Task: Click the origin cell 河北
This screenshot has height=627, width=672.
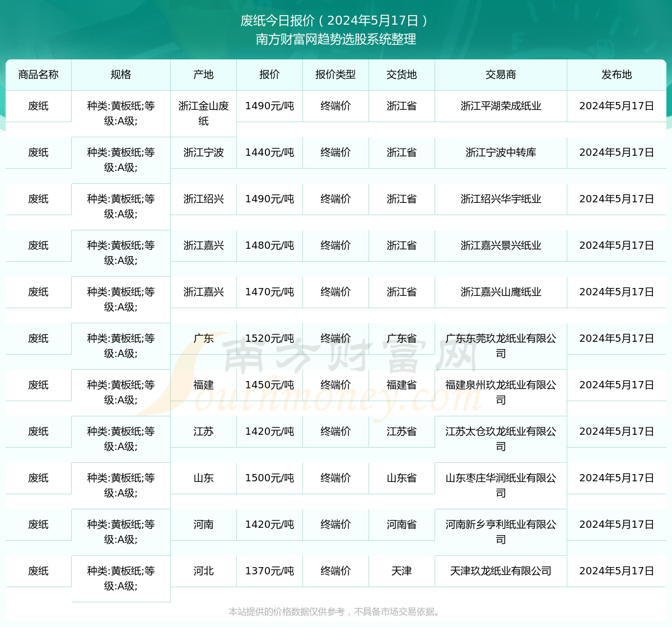Action: pyautogui.click(x=203, y=571)
